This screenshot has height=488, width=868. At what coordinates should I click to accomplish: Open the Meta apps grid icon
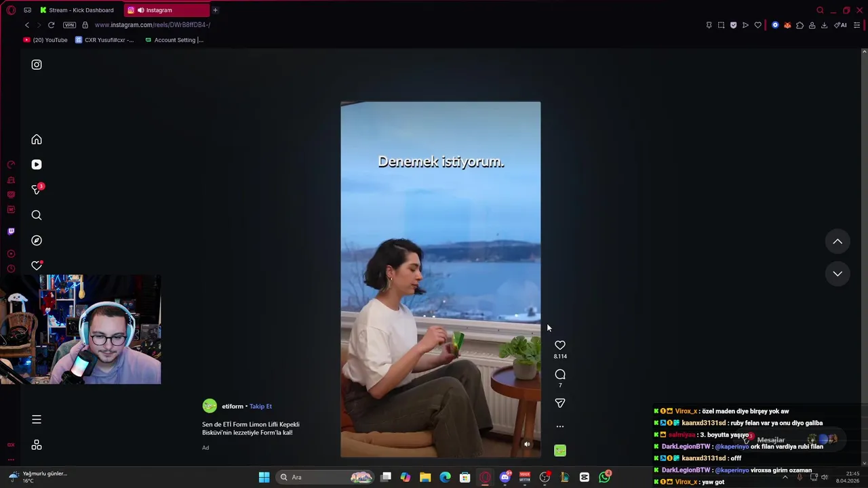point(37,445)
